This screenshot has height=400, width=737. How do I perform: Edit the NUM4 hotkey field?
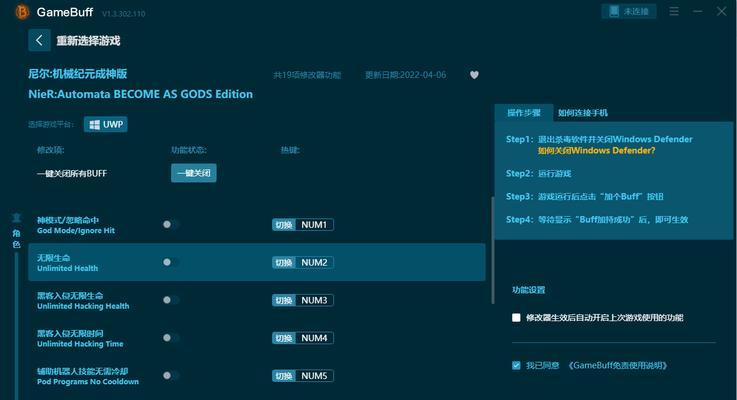pos(314,338)
